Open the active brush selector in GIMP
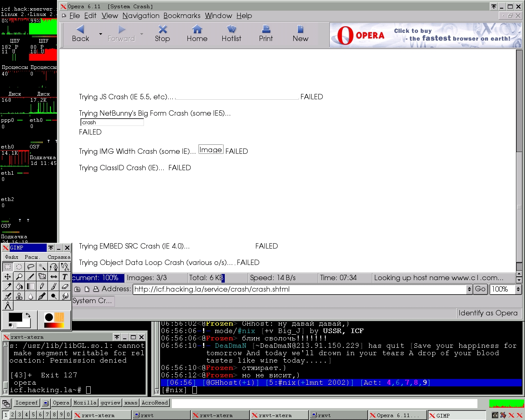Image resolution: width=525 pixels, height=420 pixels. point(49,317)
